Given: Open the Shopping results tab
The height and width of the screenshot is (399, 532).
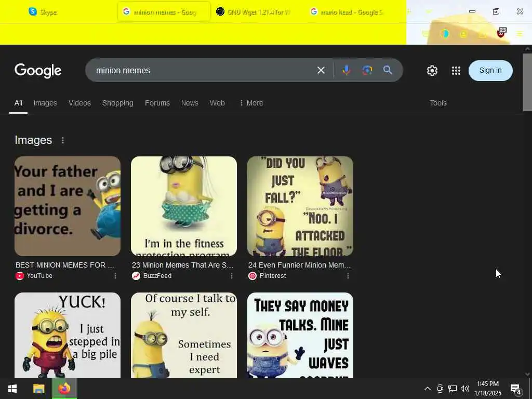Looking at the screenshot, I should [x=118, y=103].
